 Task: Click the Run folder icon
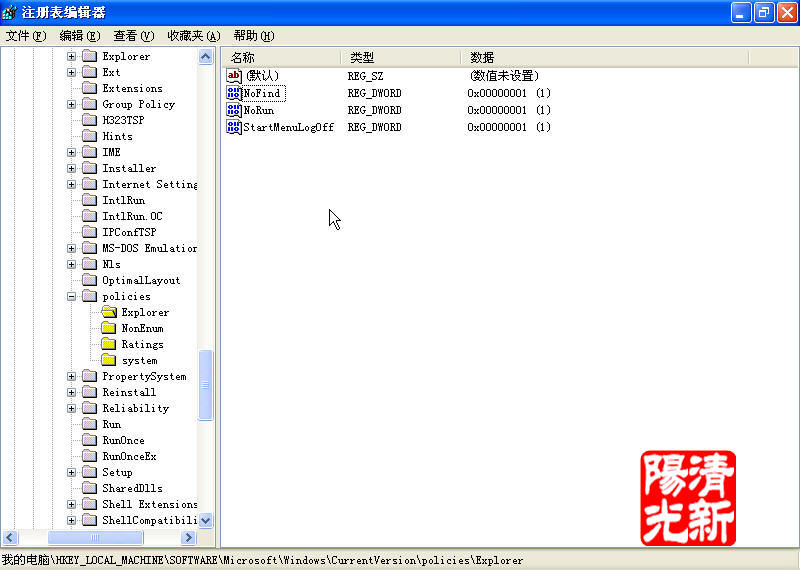click(x=89, y=424)
